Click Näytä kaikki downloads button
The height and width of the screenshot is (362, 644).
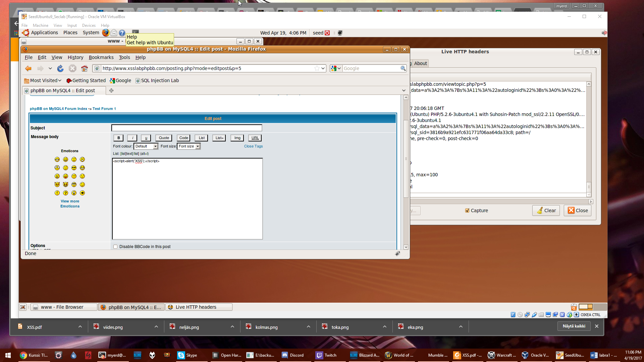tap(574, 326)
